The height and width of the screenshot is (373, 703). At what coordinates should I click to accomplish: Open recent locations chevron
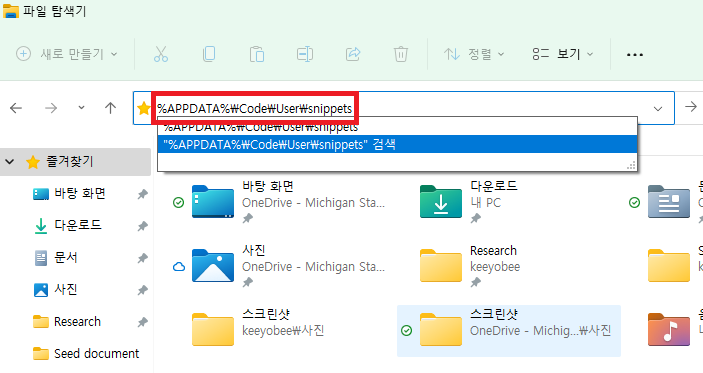click(x=81, y=108)
